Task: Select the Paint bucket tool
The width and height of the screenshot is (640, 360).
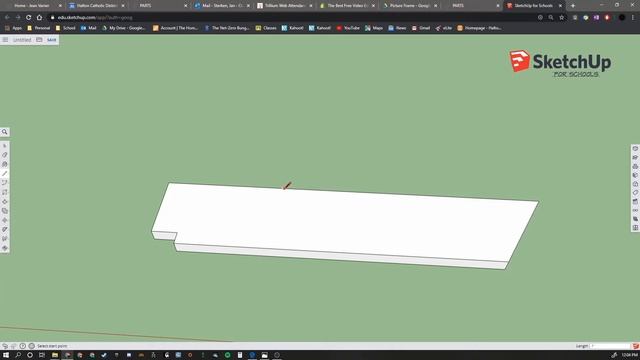Action: click(x=5, y=164)
